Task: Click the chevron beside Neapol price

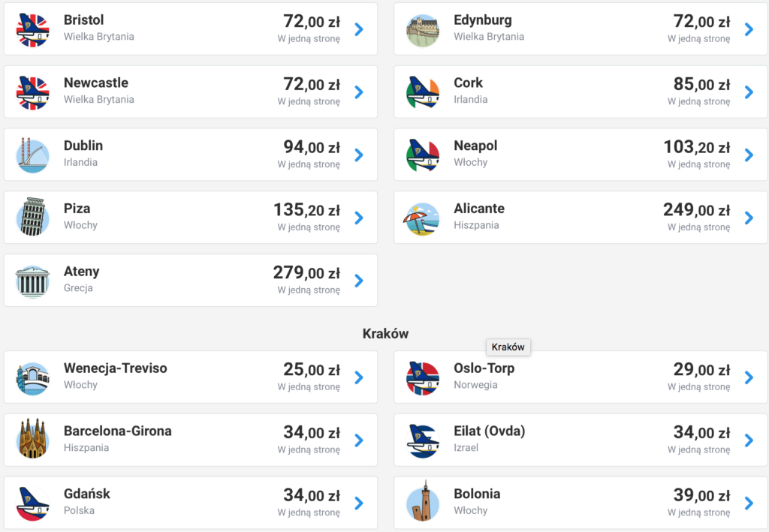Action: click(x=749, y=155)
